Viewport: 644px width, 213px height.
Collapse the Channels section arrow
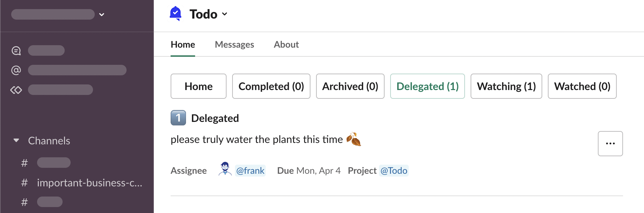(x=16, y=140)
